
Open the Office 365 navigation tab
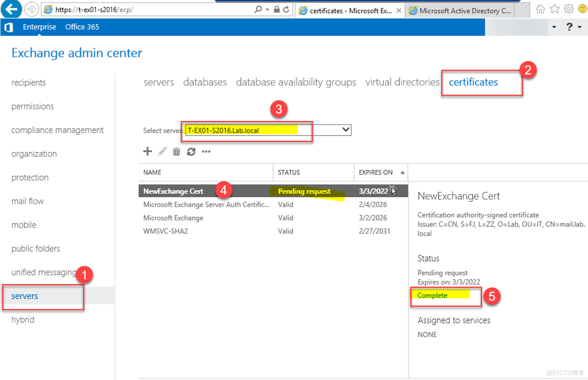point(82,27)
